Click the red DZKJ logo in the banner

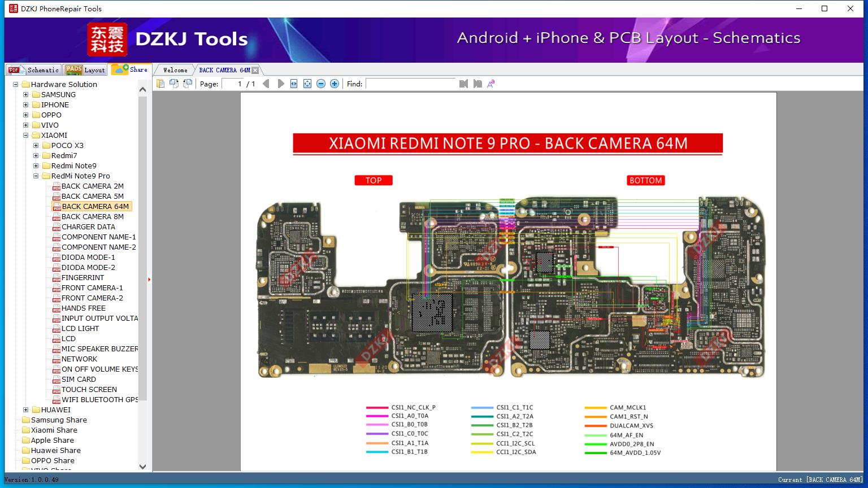click(x=107, y=40)
